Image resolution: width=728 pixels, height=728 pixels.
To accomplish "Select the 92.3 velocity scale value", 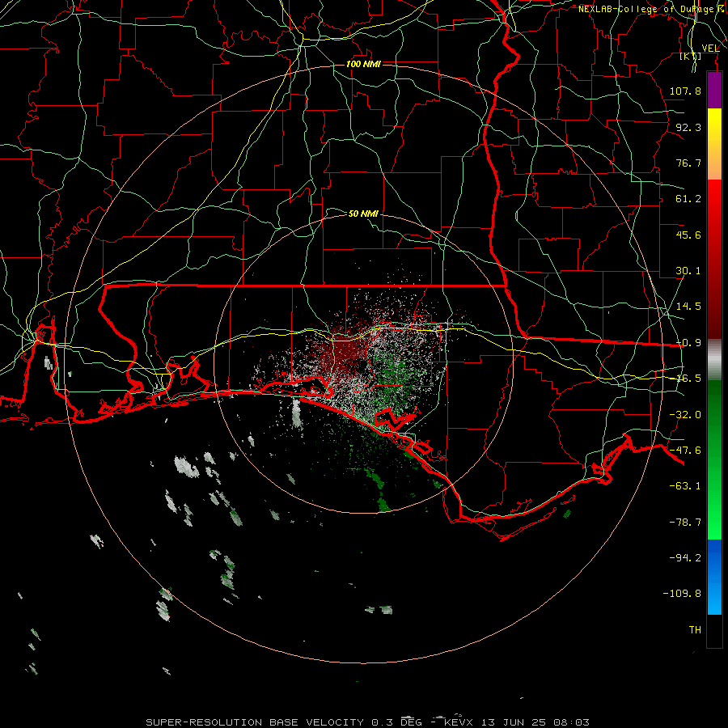I will pos(688,127).
